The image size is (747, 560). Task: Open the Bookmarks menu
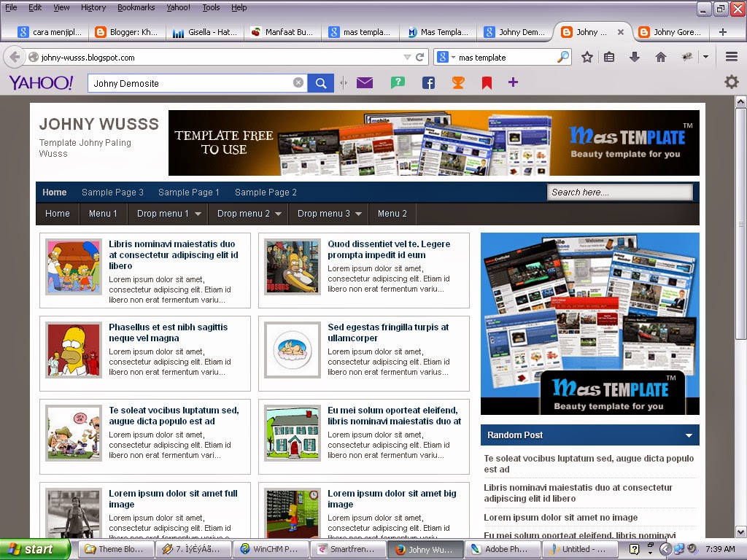click(x=136, y=7)
